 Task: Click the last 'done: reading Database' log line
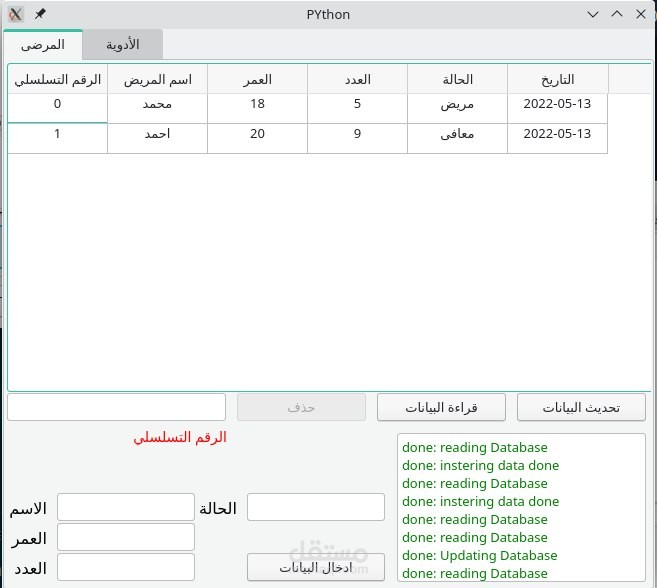click(x=475, y=573)
